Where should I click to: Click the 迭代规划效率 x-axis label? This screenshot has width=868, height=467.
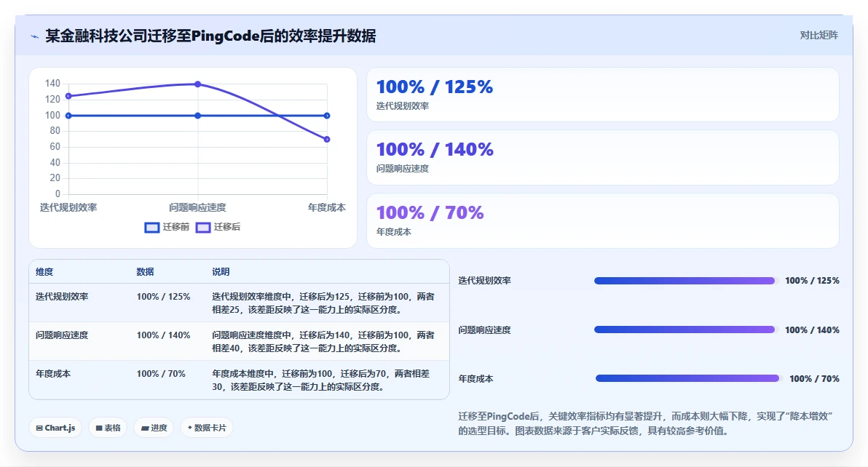(x=68, y=208)
